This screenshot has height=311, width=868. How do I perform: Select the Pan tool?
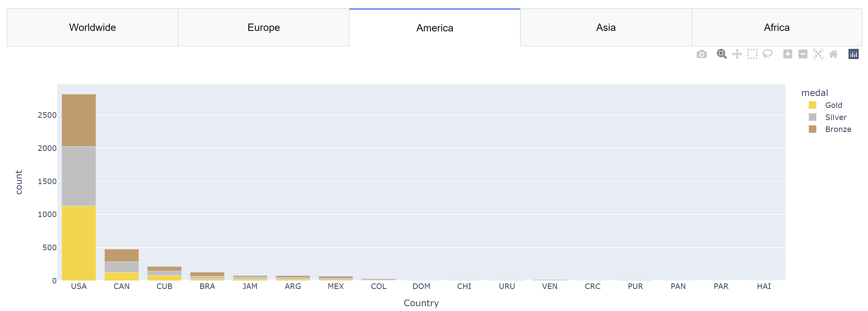(737, 54)
